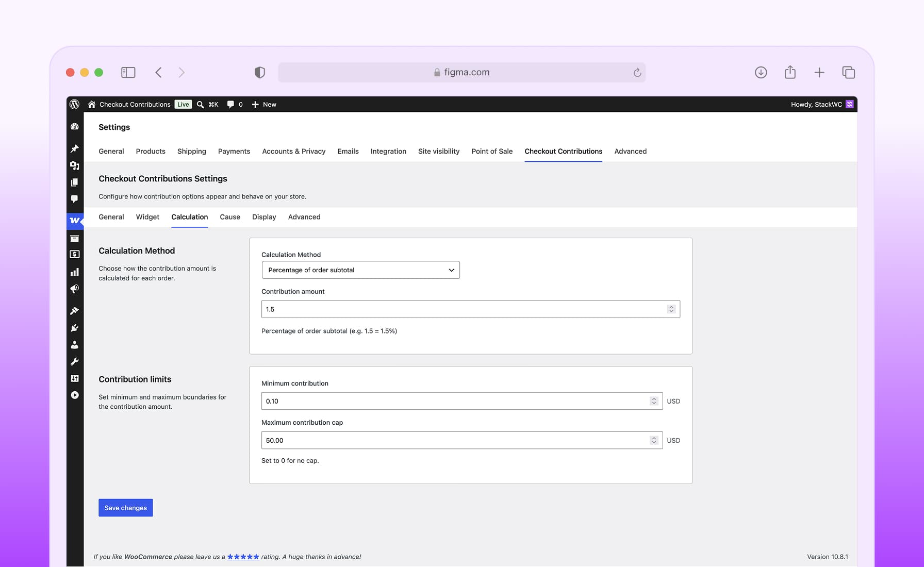The image size is (924, 567).
Task: Click the Collapse menu play icon
Action: pyautogui.click(x=75, y=395)
